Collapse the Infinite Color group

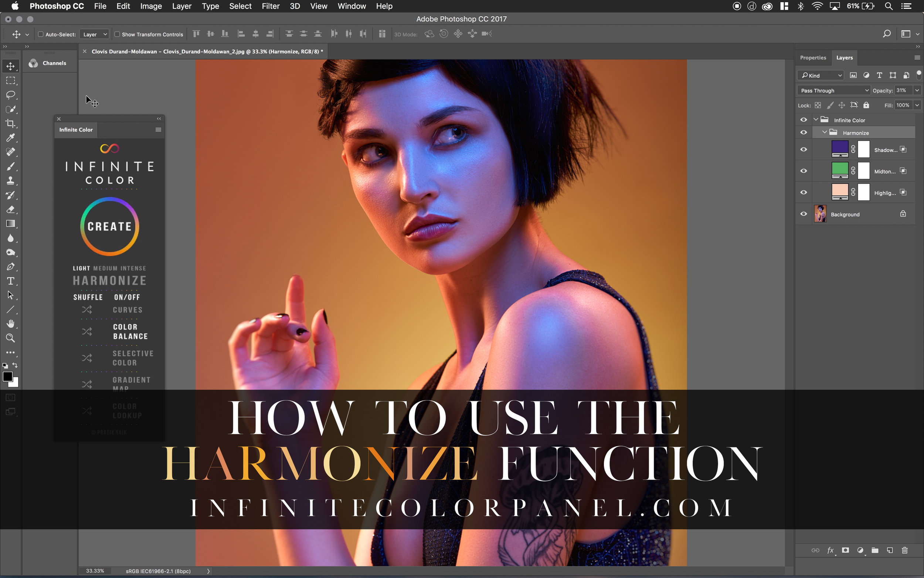(x=816, y=120)
